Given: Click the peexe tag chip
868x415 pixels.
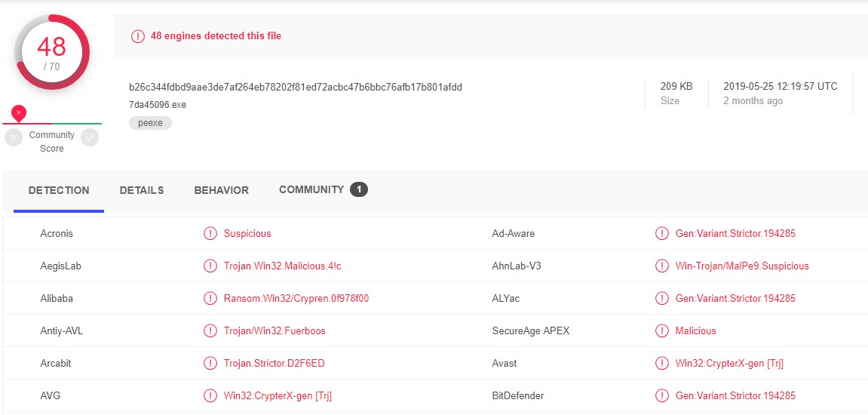Looking at the screenshot, I should pos(150,123).
